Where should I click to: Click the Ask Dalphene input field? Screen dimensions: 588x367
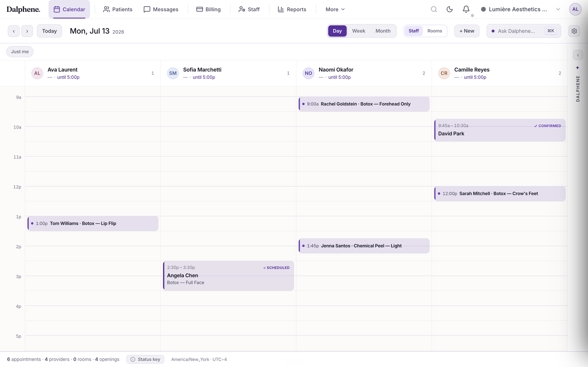click(524, 31)
